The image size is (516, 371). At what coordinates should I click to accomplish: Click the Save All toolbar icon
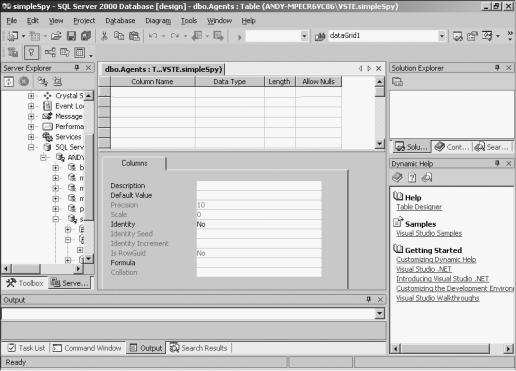click(86, 36)
